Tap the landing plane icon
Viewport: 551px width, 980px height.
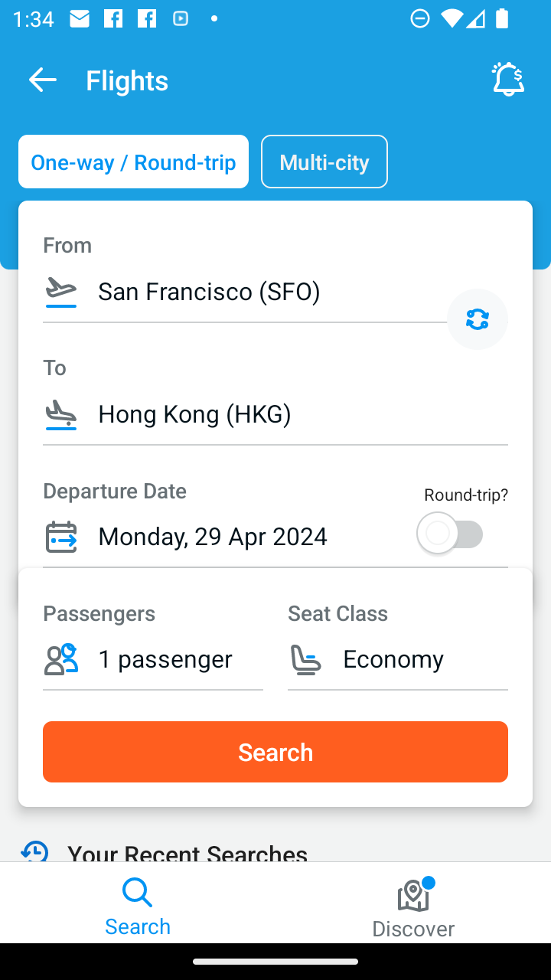pos(61,414)
